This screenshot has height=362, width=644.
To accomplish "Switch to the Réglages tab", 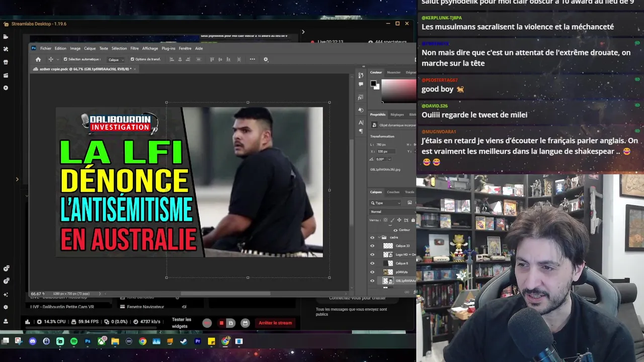I will point(397,115).
